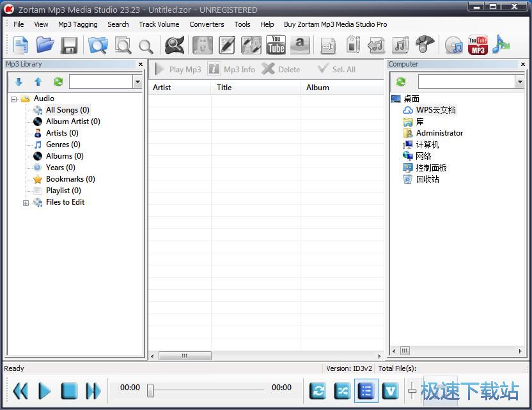Viewport: 532px width, 410px height.
Task: Click the YouTube MP3 converter icon
Action: coord(478,45)
